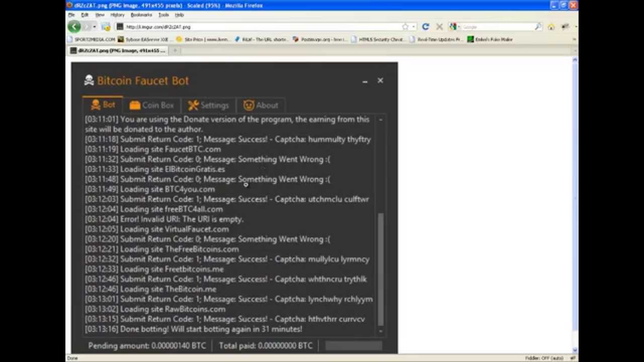Click the bot progress bar

[x=354, y=345]
